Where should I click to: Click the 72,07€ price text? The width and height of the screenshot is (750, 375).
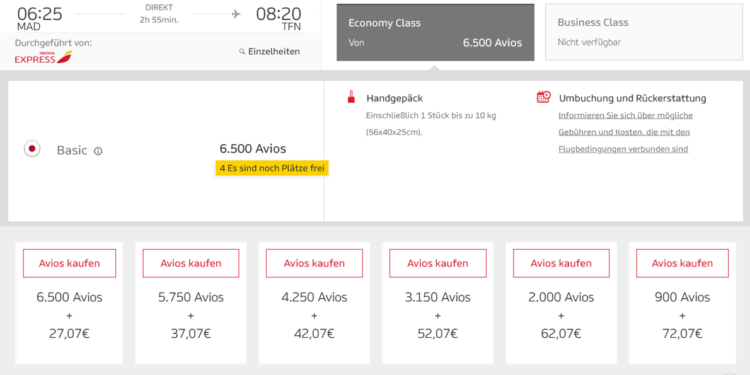(683, 333)
